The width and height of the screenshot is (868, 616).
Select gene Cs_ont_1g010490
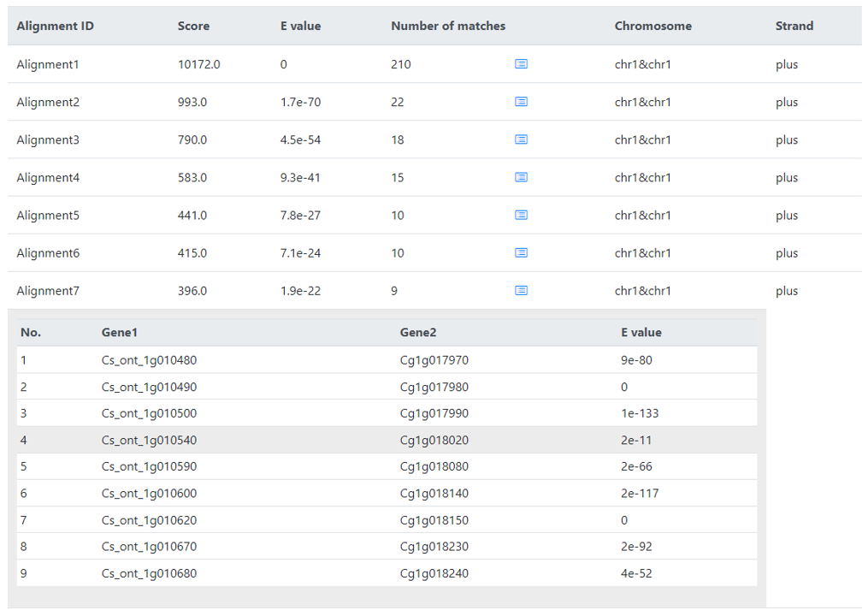click(149, 387)
